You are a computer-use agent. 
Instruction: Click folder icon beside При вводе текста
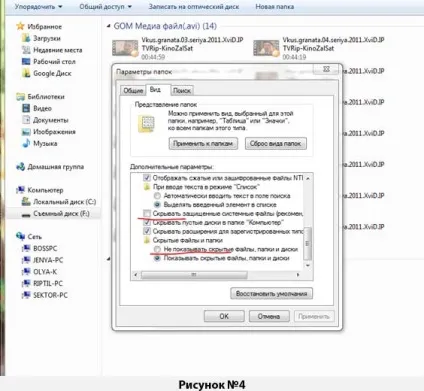147,187
